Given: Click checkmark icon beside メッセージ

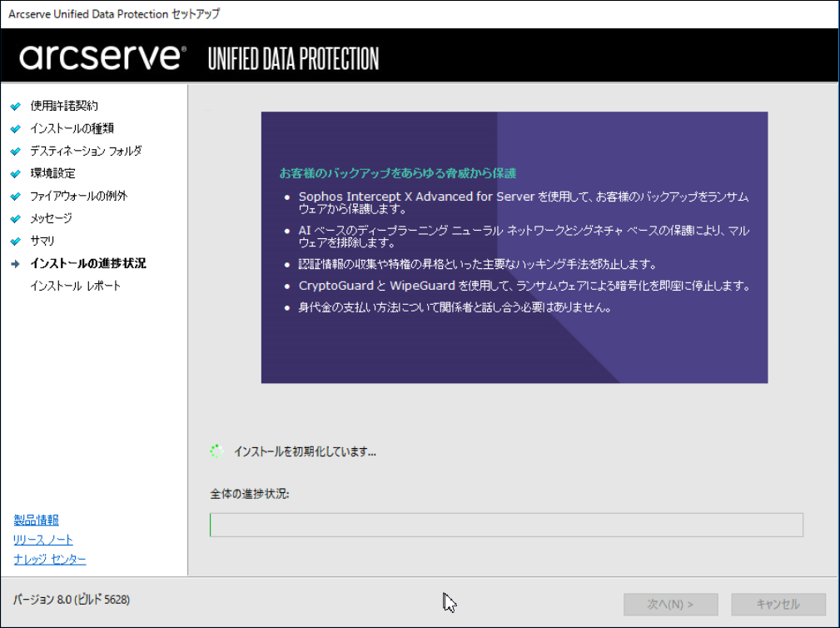Looking at the screenshot, I should 16,218.
